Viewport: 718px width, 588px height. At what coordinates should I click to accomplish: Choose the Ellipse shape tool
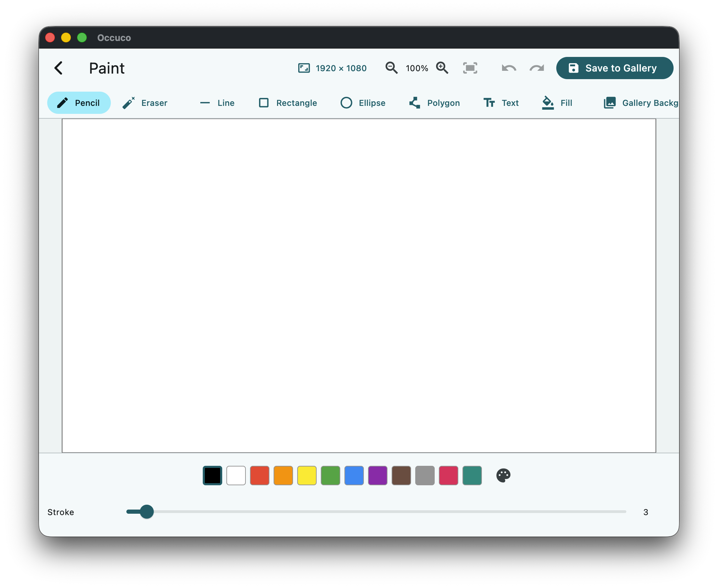tap(363, 103)
